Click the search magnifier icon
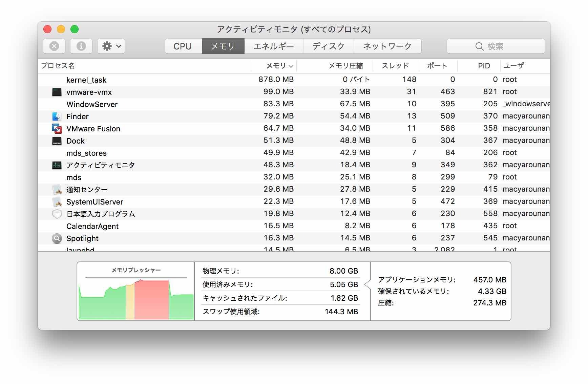 pos(479,46)
